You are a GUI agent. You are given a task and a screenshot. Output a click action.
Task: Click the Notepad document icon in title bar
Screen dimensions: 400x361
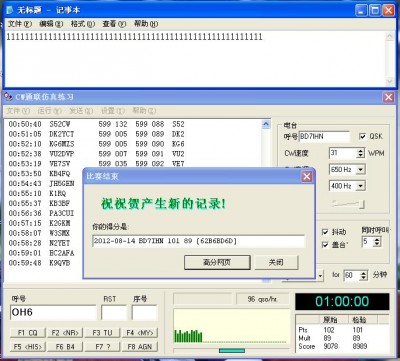pos(10,10)
